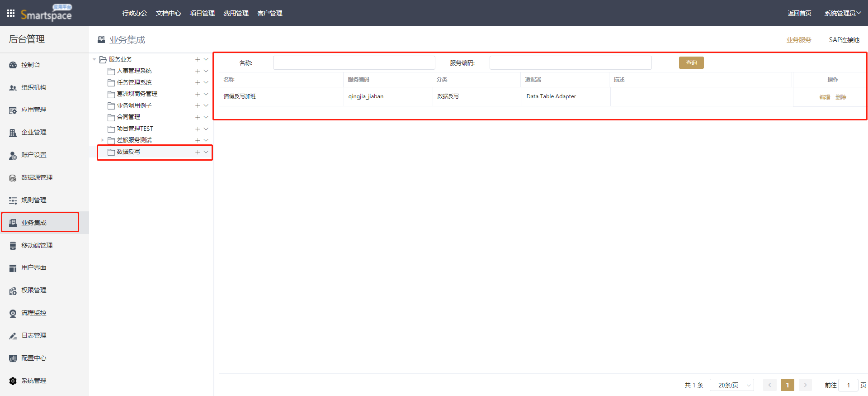The width and height of the screenshot is (868, 396).
Task: Open chevron menu for 任务管理系统
Action: coord(206,82)
